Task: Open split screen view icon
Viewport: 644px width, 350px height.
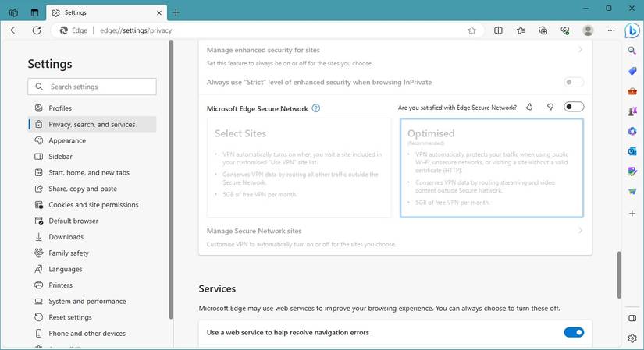Action: coord(498,30)
